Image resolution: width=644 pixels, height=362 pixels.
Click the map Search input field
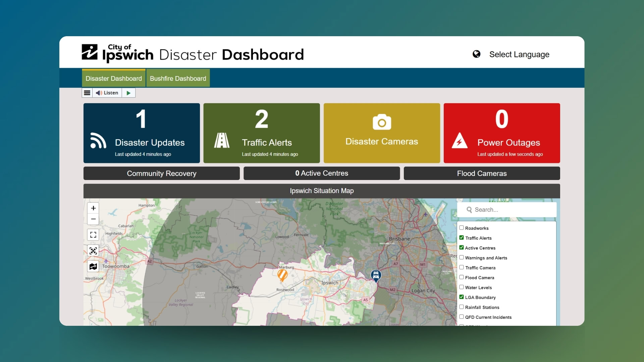[512, 210]
